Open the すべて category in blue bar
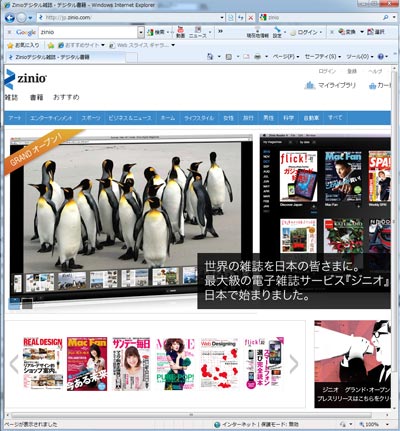 [x=335, y=118]
